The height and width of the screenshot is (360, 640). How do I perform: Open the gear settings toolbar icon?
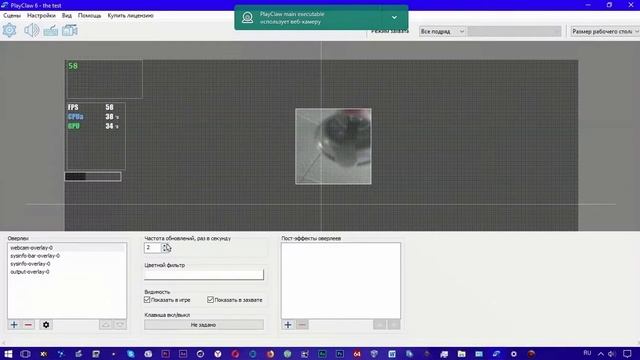[x=9, y=30]
